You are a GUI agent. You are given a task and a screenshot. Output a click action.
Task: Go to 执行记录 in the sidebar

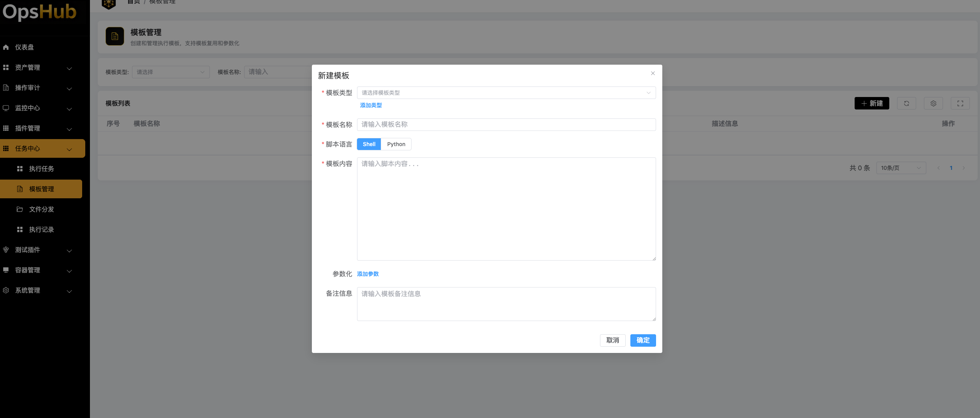(x=41, y=229)
